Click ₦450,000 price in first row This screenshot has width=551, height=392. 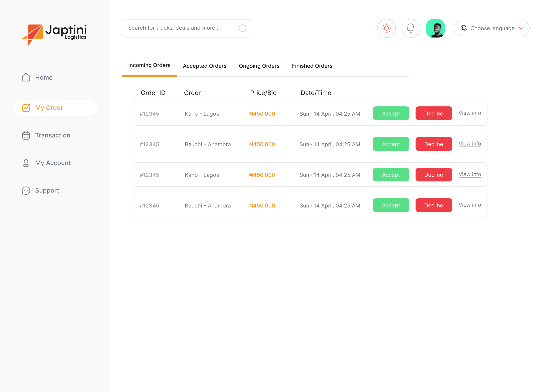coord(262,114)
